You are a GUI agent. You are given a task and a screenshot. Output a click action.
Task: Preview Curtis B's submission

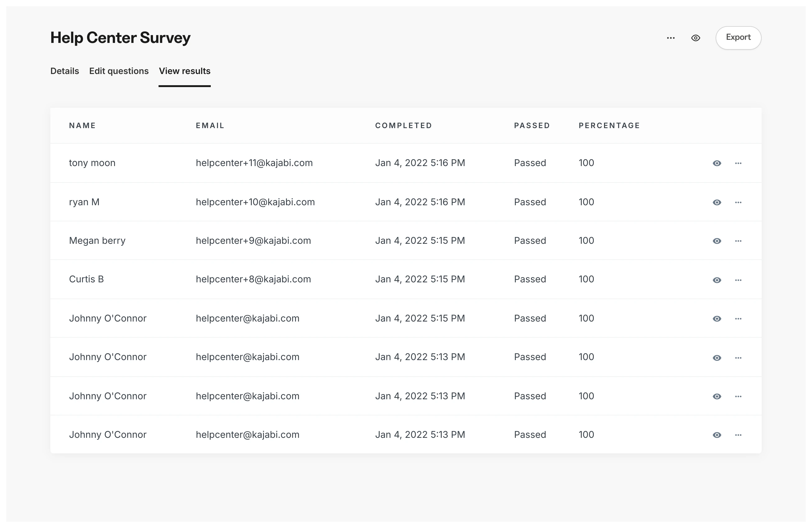(717, 280)
